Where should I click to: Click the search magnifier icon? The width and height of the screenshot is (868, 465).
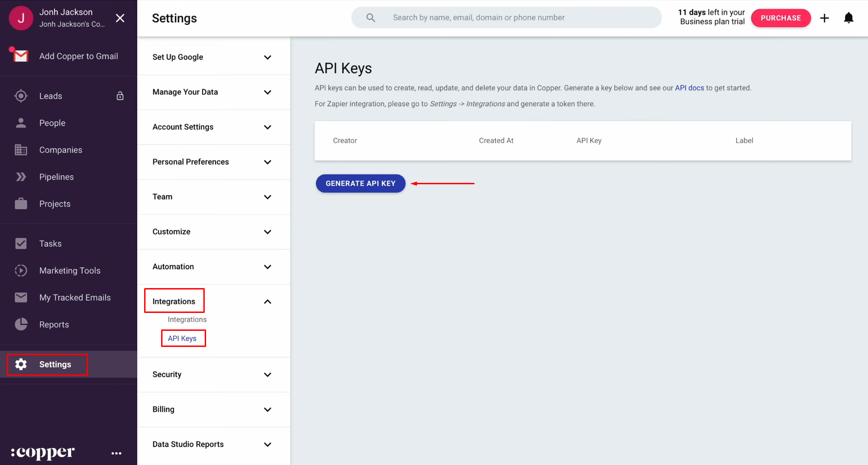click(x=371, y=17)
